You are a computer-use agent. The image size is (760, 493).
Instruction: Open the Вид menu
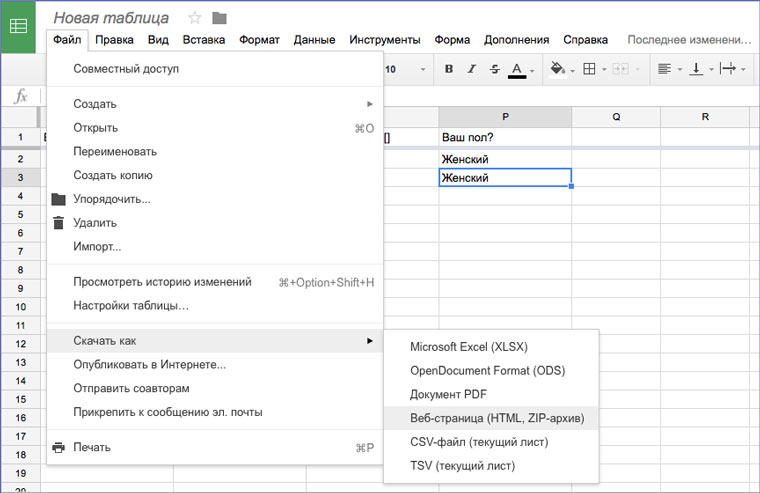158,40
